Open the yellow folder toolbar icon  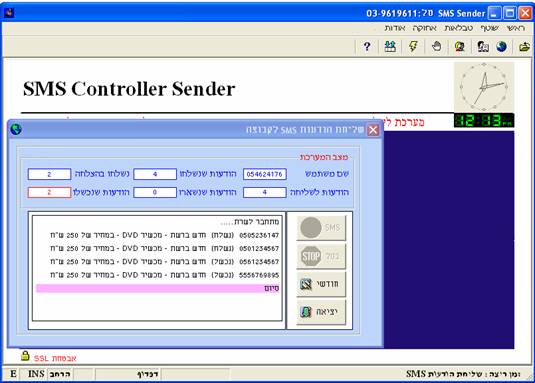(x=524, y=46)
